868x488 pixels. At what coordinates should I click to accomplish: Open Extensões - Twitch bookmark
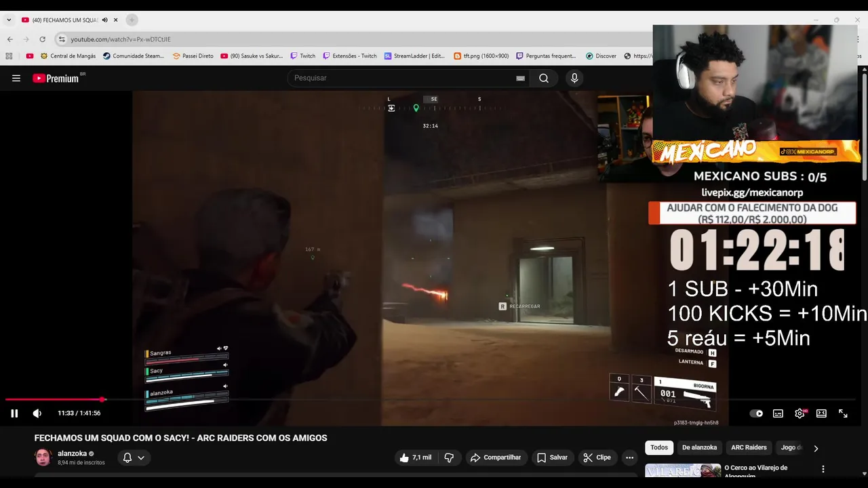tap(350, 56)
